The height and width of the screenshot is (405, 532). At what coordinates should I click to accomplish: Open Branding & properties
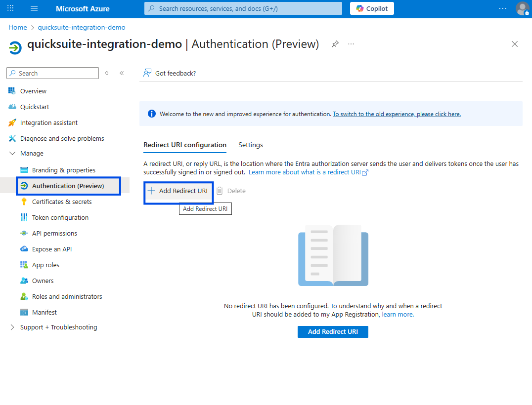coord(65,170)
